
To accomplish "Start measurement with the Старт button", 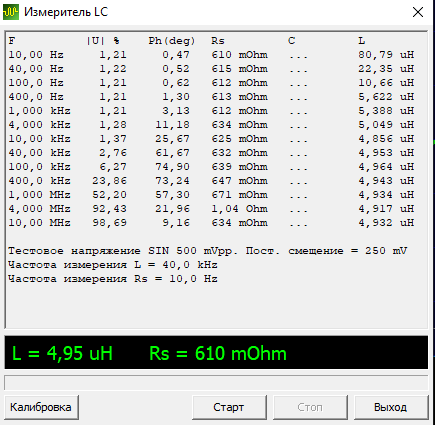I will coord(229,407).
